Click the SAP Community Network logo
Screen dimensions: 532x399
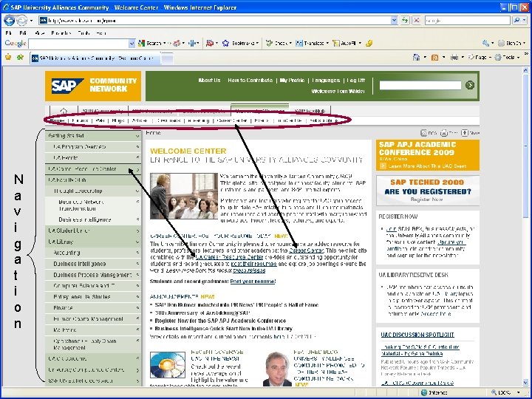(93, 86)
